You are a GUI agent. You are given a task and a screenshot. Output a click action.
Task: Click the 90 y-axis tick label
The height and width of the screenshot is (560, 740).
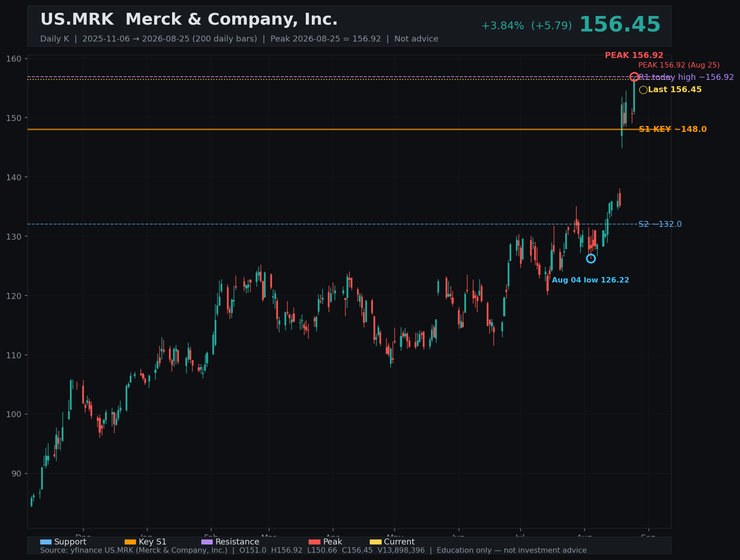(16, 474)
